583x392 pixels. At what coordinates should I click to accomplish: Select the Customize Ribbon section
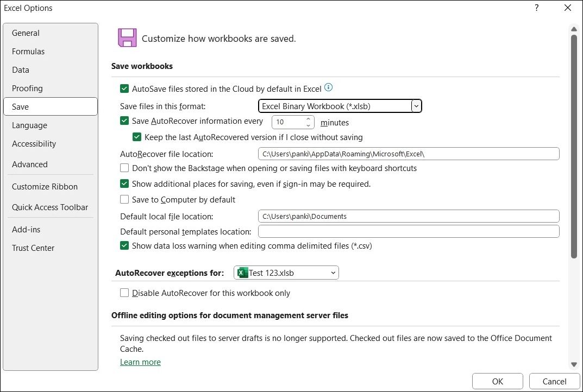click(45, 186)
